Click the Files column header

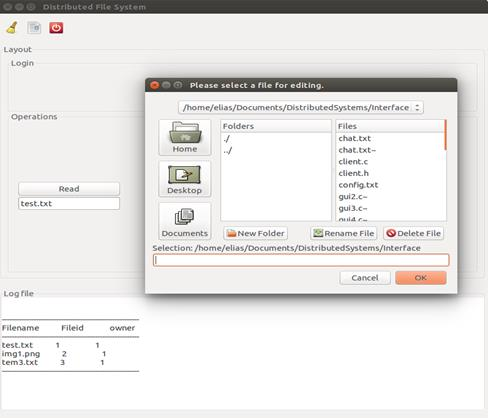click(x=390, y=126)
